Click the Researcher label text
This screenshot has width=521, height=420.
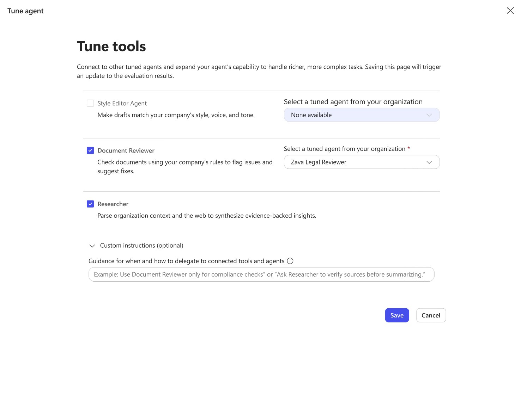113,204
